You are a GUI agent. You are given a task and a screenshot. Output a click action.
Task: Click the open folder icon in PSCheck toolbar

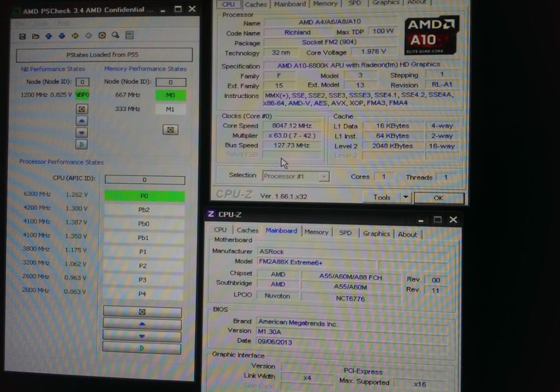tap(35, 36)
